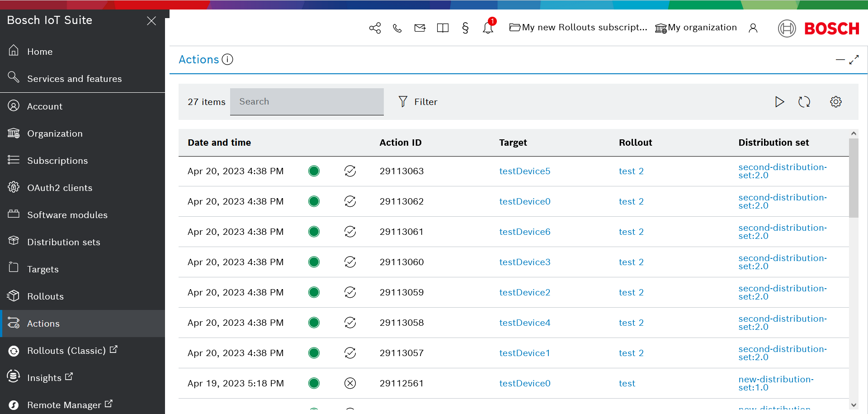Go to Rollouts in the sidebar
This screenshot has height=414, width=868.
[45, 296]
